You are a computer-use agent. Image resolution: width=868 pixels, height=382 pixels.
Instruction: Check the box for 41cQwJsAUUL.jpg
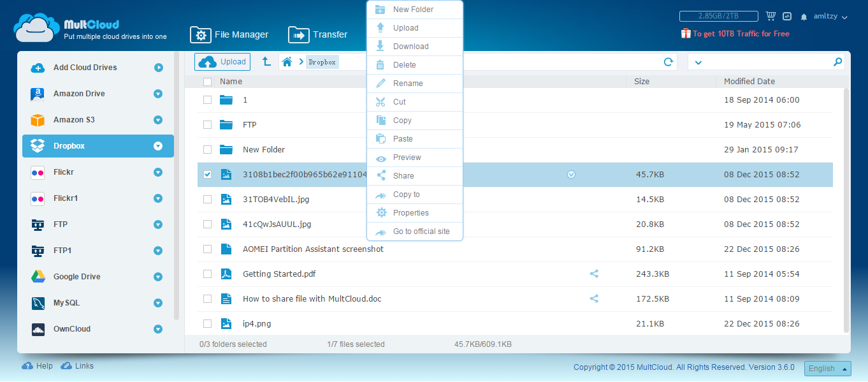207,224
